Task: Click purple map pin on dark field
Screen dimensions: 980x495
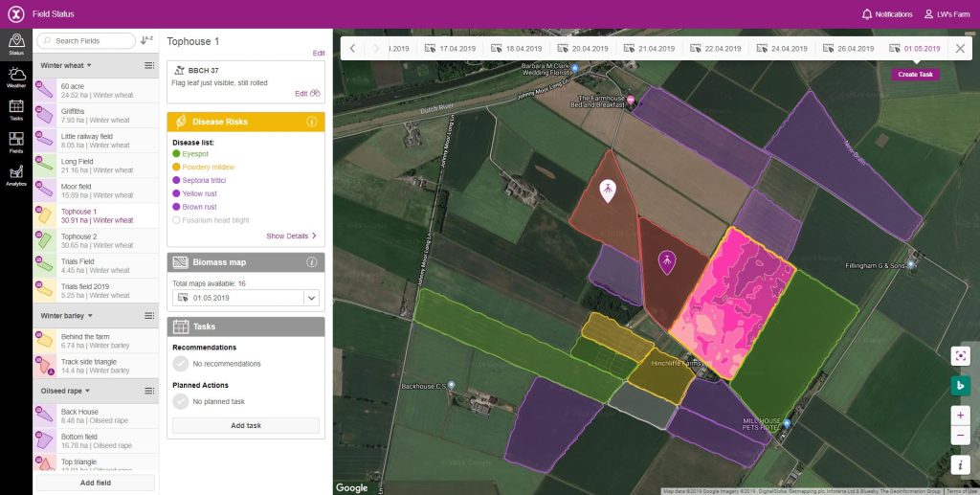Action: [x=667, y=262]
